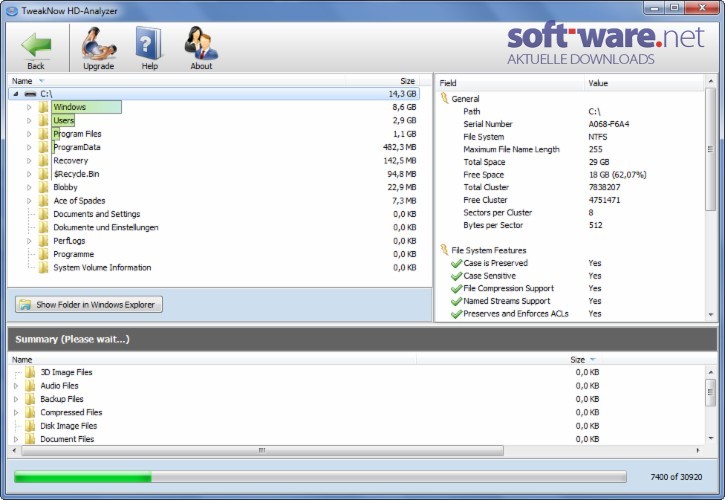Click the 3D Image Files folder icon
The width and height of the screenshot is (725, 500).
point(30,372)
